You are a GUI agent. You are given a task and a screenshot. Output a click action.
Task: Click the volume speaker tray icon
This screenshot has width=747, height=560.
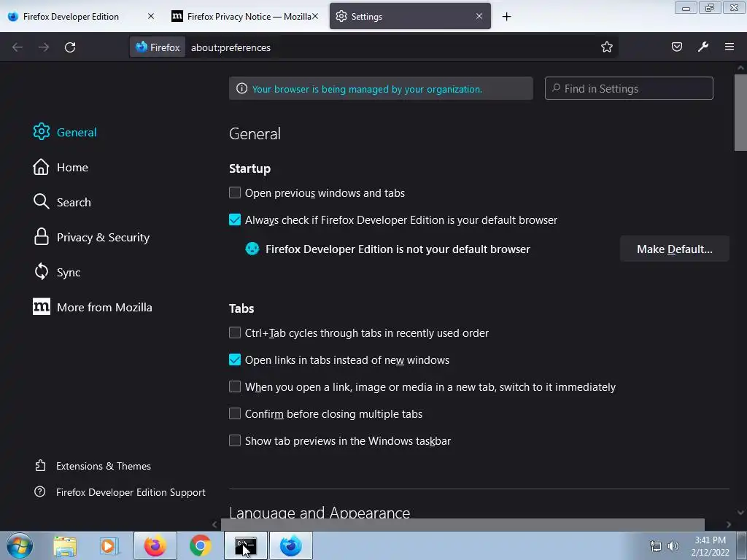point(673,546)
